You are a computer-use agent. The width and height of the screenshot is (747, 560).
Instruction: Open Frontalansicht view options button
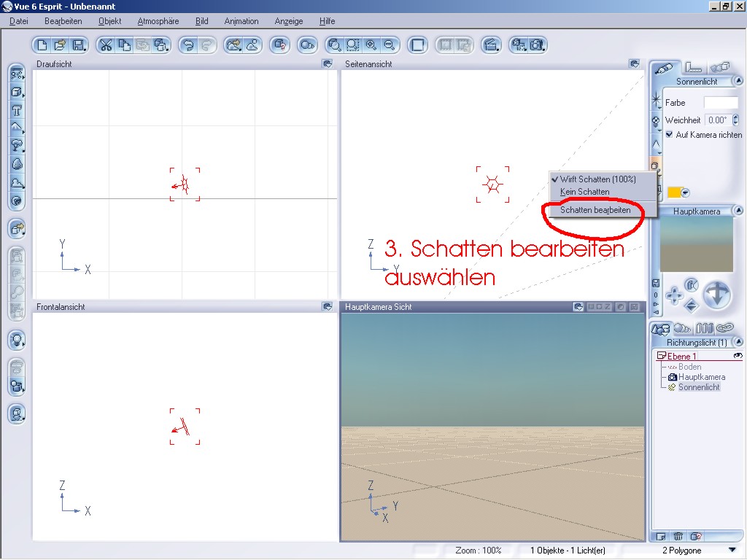pyautogui.click(x=328, y=307)
